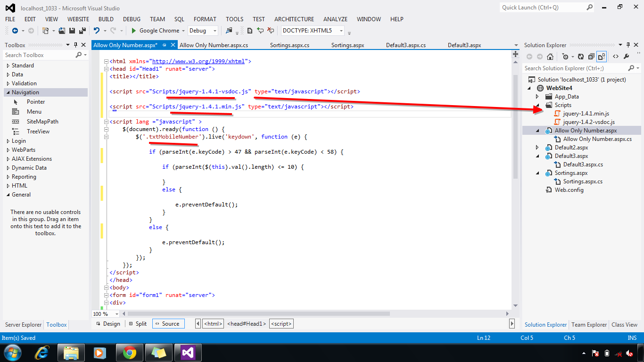Toggle Show All Files in Solution Explorer
This screenshot has width=644, height=362.
pos(602,57)
